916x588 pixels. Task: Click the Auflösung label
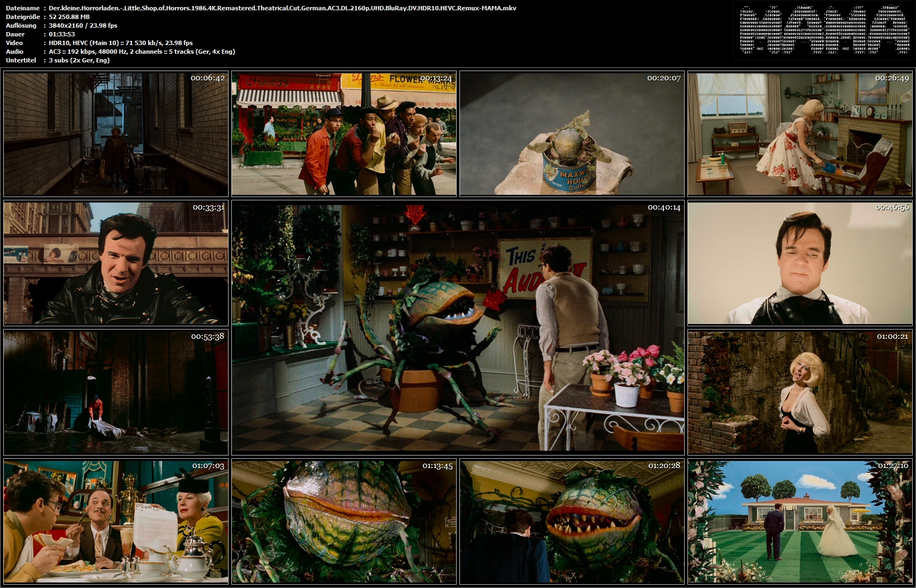click(x=21, y=26)
